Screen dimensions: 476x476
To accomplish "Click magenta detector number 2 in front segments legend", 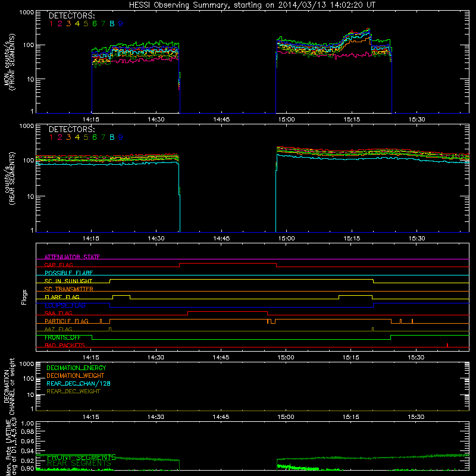I will [x=60, y=24].
